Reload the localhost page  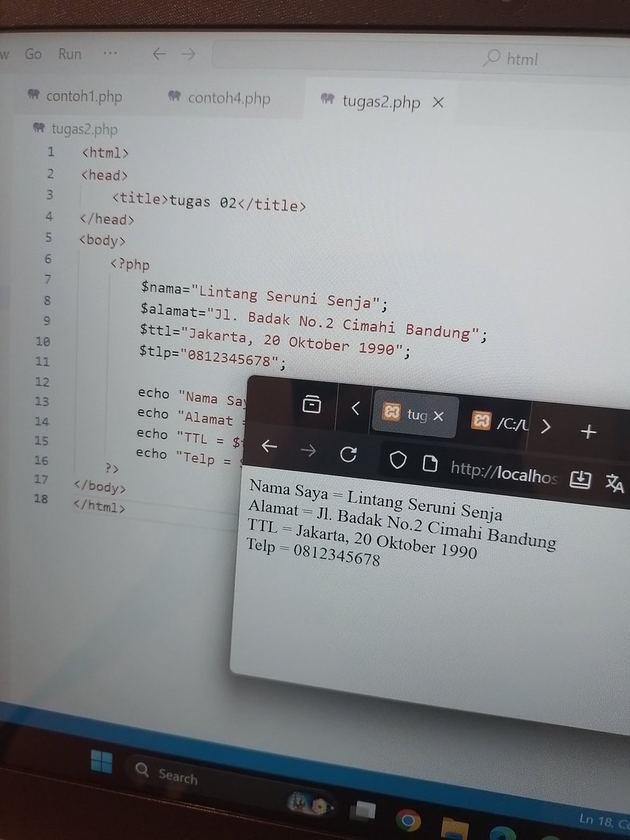[x=348, y=454]
